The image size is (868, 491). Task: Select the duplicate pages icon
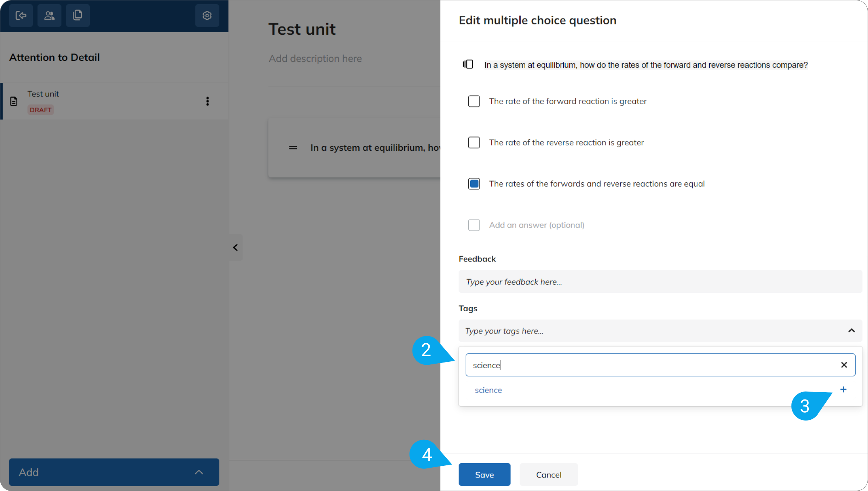point(78,15)
